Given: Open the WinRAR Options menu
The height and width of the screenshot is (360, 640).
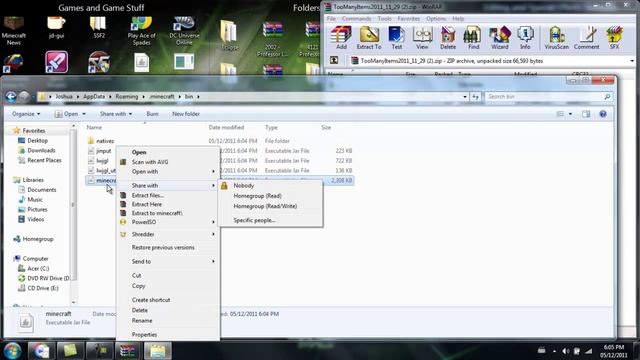Looking at the screenshot, I should pos(436,19).
